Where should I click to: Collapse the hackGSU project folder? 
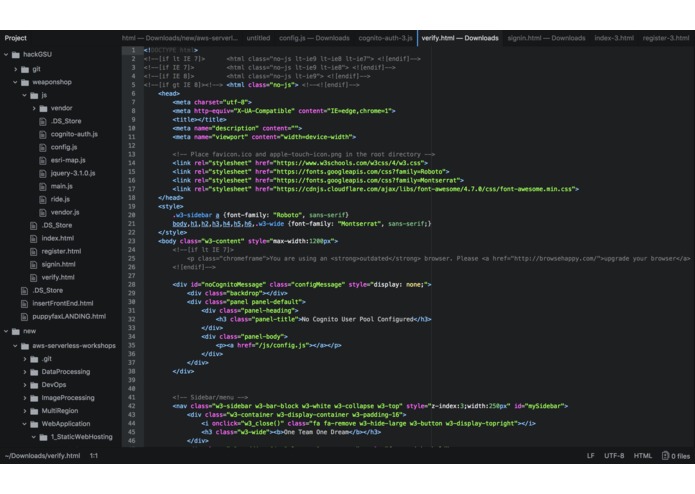tap(6, 54)
